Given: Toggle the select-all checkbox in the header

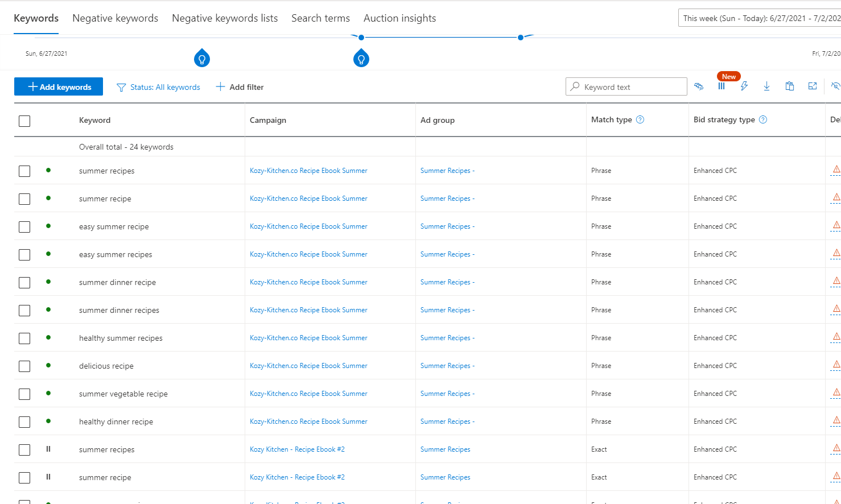Looking at the screenshot, I should coord(24,121).
